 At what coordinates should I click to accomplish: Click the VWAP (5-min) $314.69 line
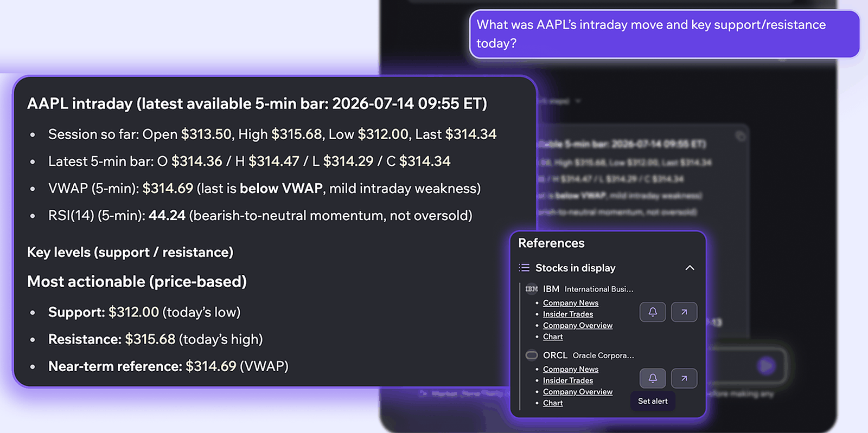[x=265, y=189]
